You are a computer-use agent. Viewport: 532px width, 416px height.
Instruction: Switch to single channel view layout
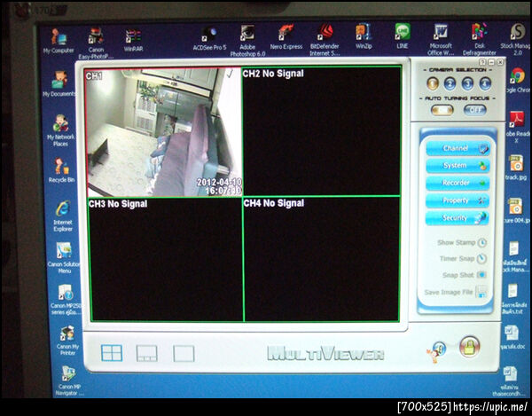[184, 353]
